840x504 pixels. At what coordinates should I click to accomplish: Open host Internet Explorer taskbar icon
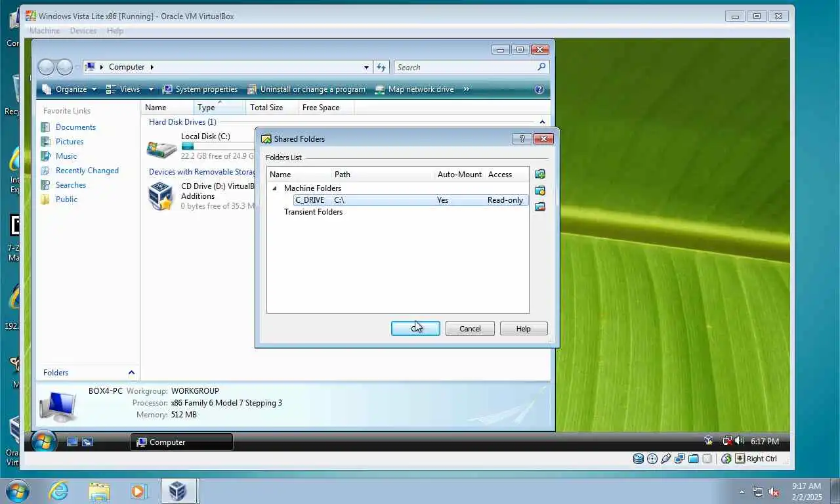pos(58,491)
